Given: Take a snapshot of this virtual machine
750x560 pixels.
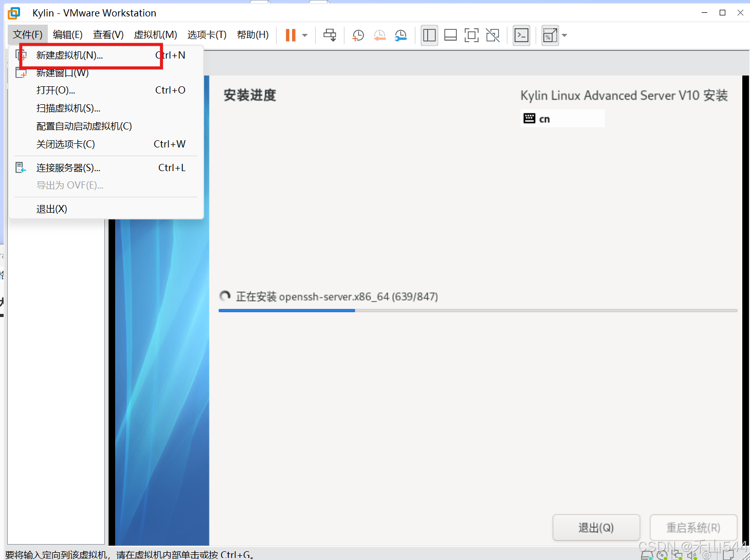Looking at the screenshot, I should tap(358, 35).
